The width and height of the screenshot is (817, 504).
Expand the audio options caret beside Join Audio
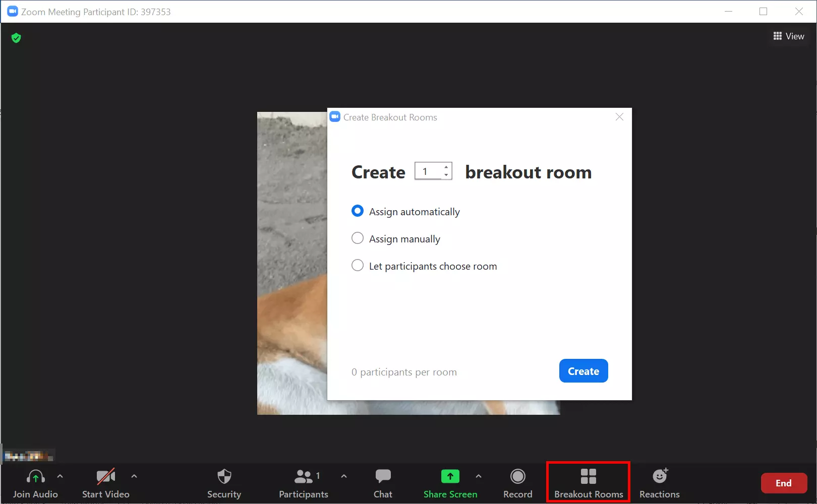(60, 476)
